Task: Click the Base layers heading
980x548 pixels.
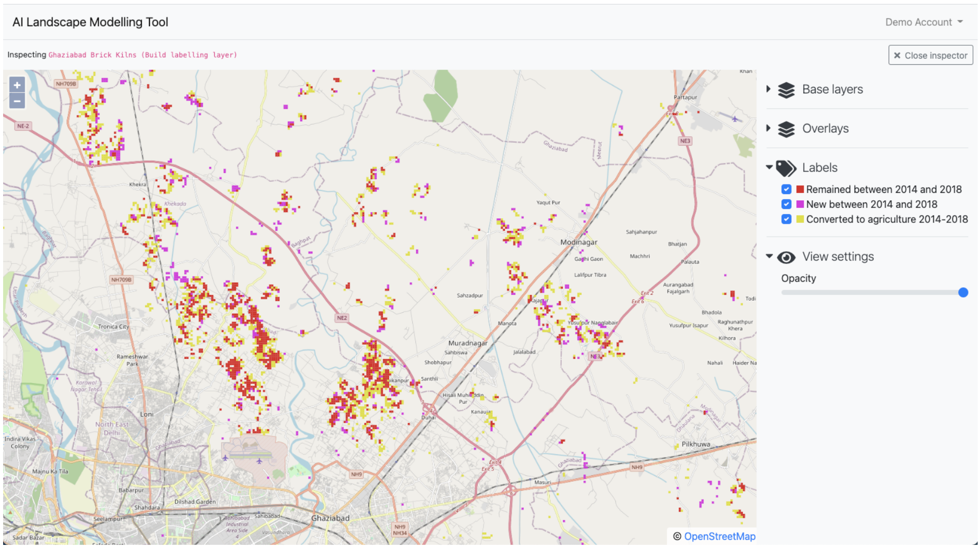Action: tap(832, 89)
